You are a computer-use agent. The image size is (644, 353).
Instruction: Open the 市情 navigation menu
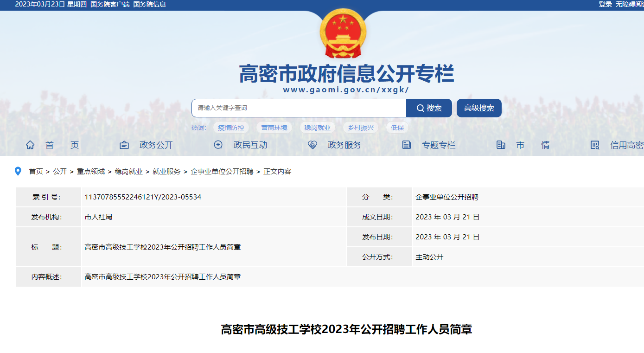click(x=533, y=145)
